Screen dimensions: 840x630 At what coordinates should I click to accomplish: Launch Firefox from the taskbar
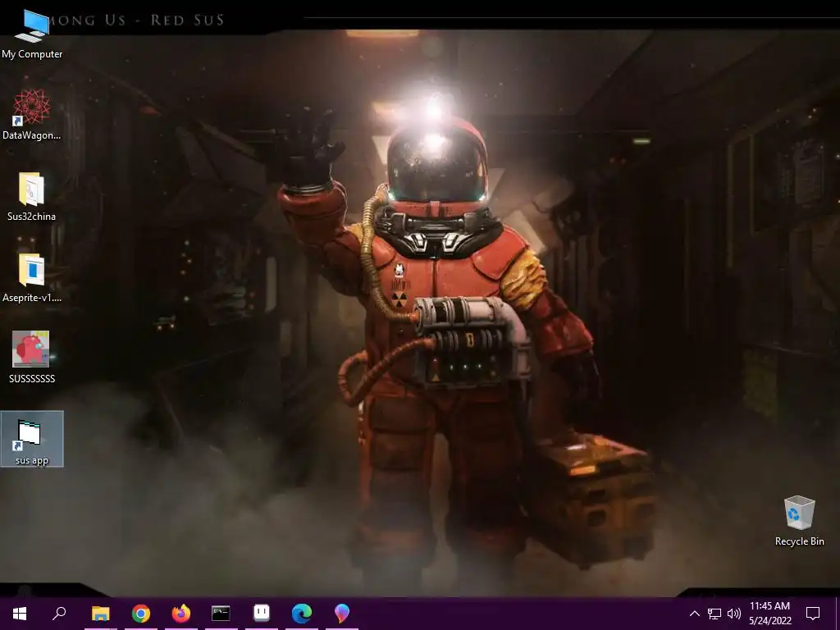[181, 614]
